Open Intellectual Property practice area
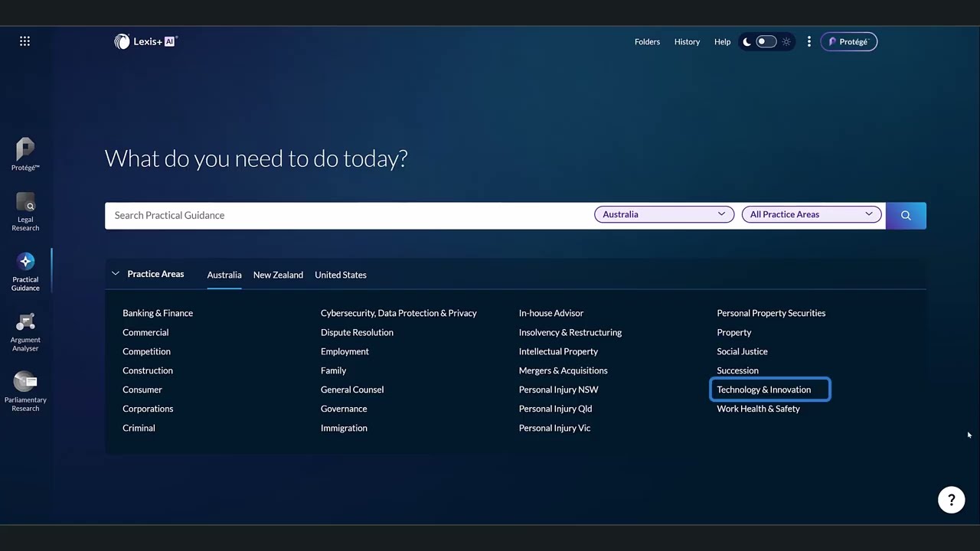The width and height of the screenshot is (980, 551). [558, 351]
